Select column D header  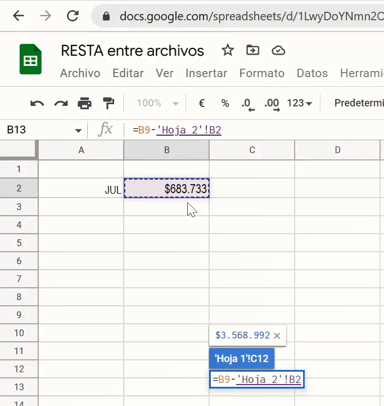coord(337,150)
